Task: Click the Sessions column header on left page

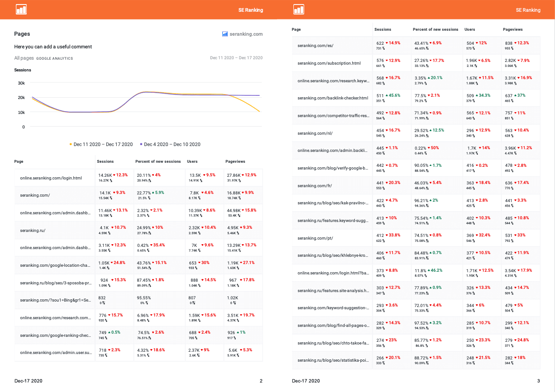Action: pos(105,161)
